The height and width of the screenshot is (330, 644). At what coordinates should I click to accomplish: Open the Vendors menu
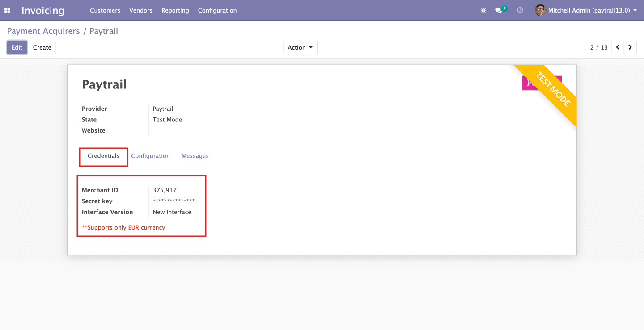[141, 10]
